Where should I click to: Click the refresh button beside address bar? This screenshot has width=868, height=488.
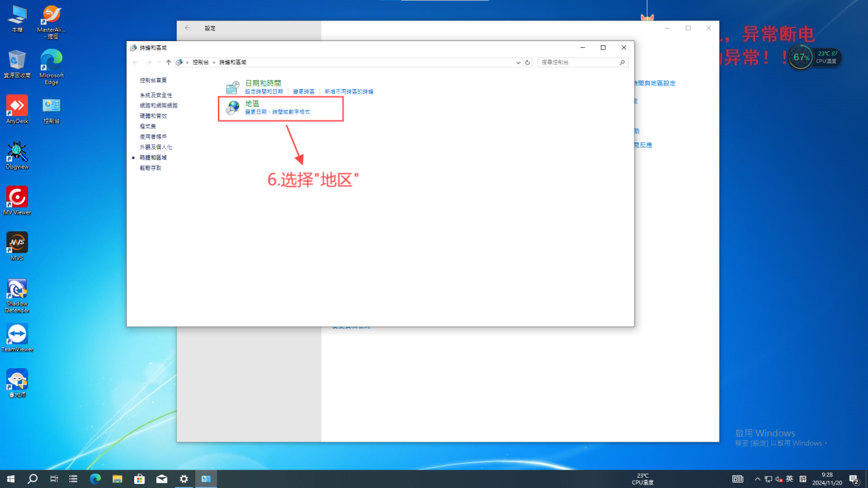coord(528,62)
